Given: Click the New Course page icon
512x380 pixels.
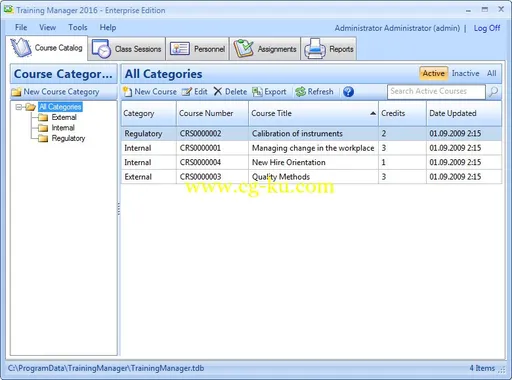Looking at the screenshot, I should (x=127, y=91).
